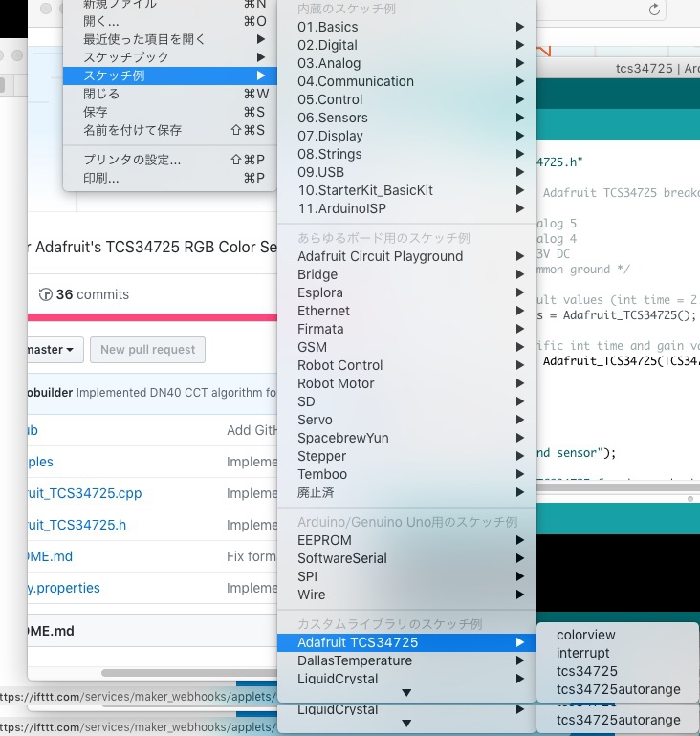
Task: Select 印刷… (Print) menu entry
Action: click(169, 179)
